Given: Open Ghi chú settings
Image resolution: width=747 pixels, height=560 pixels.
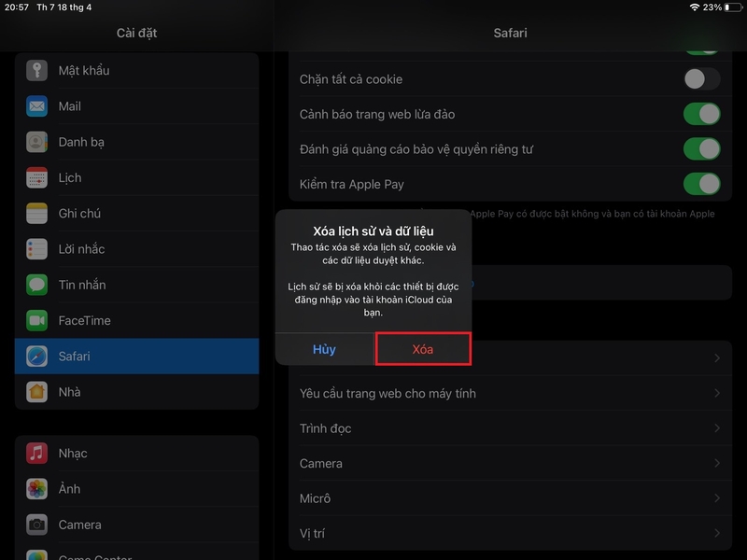Looking at the screenshot, I should point(136,214).
